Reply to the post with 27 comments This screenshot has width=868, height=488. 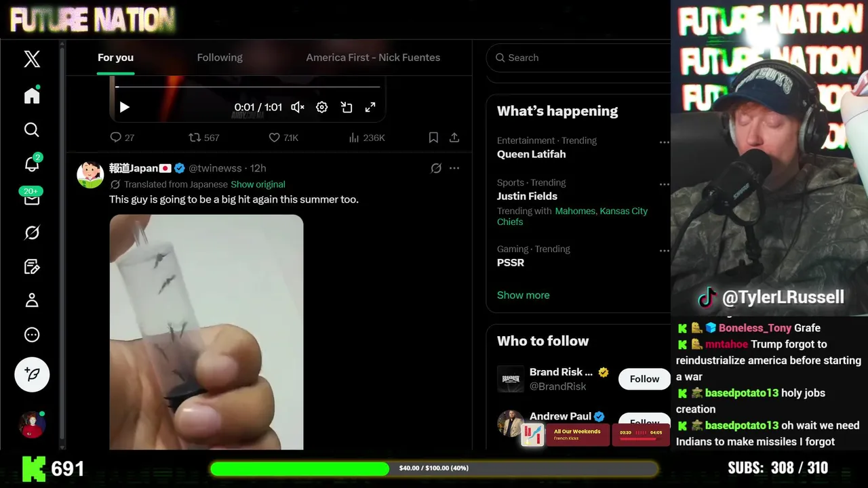(x=122, y=138)
